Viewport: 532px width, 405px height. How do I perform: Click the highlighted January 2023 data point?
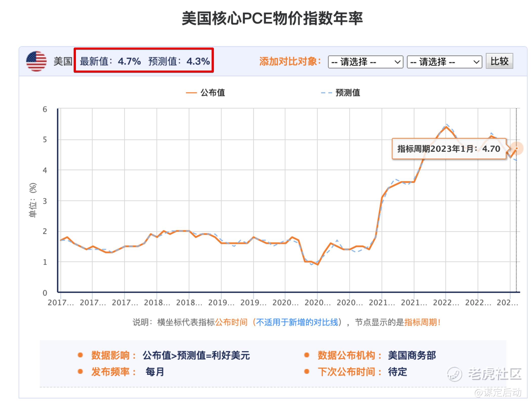517,148
